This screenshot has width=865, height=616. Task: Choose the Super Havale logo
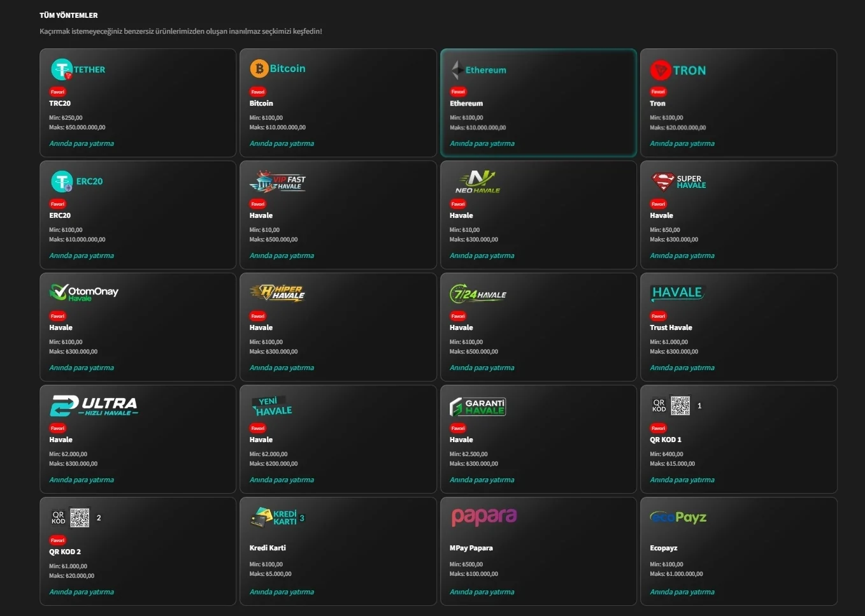678,182
